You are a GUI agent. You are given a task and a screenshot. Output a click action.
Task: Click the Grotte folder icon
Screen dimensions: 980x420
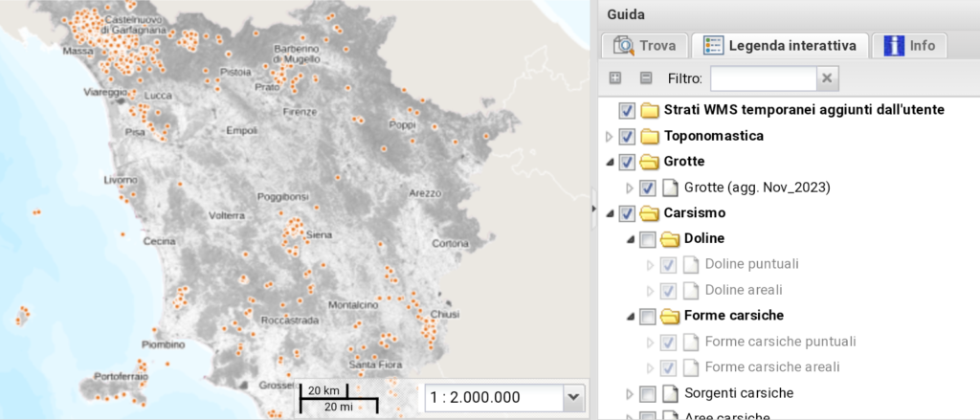click(x=650, y=162)
